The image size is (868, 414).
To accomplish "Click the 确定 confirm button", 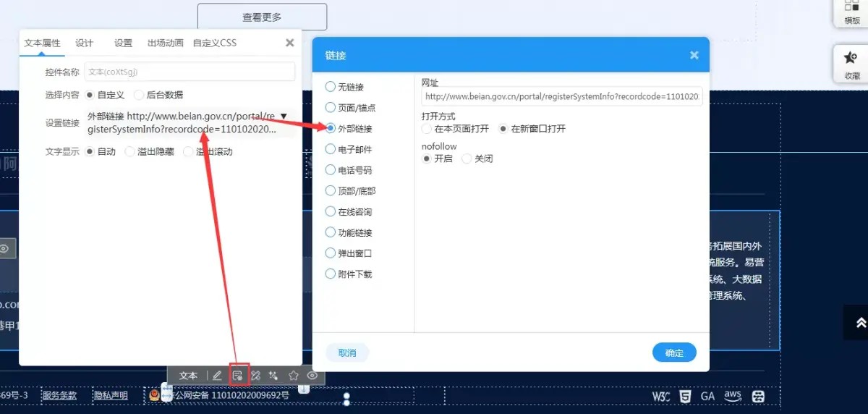I will click(x=674, y=352).
